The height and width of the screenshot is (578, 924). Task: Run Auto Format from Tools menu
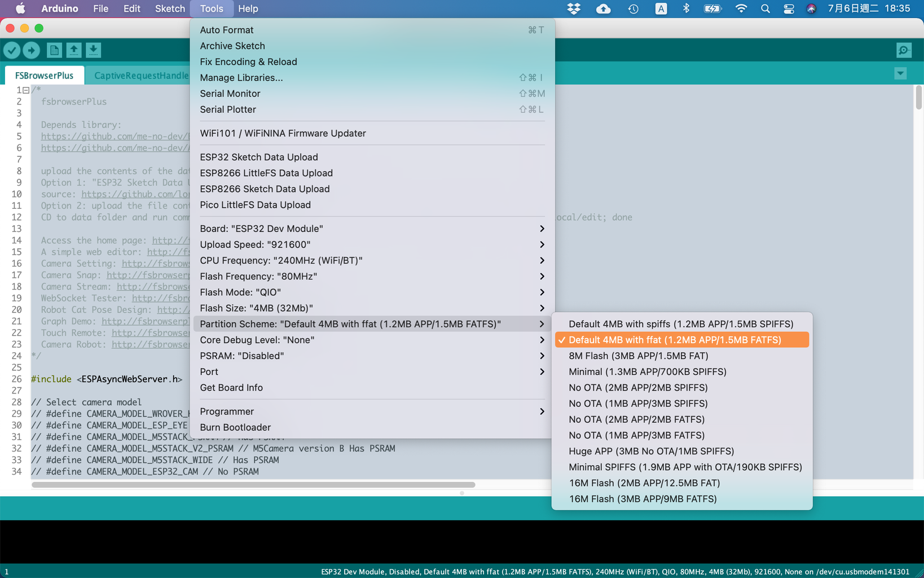[372, 30]
